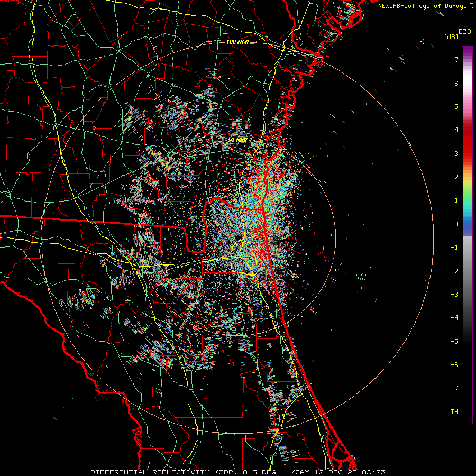Click the DZD product label above the scale
The width and height of the screenshot is (476, 476).
[x=465, y=32]
